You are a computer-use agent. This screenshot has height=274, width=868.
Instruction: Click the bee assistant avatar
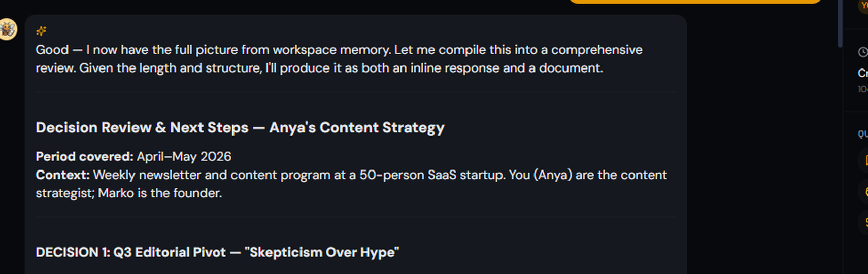[7, 29]
